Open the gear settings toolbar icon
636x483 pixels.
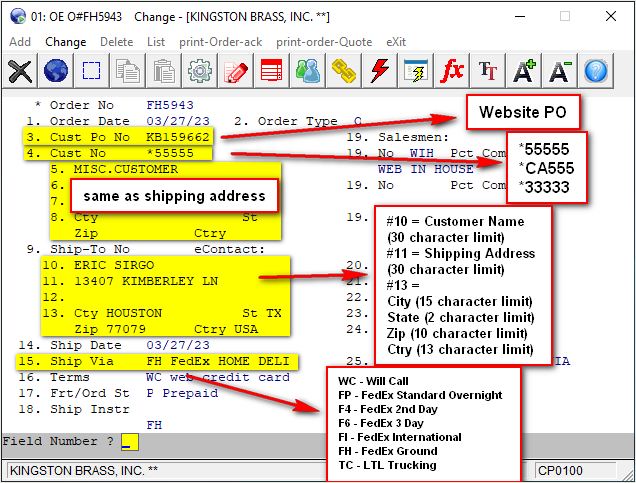[199, 71]
